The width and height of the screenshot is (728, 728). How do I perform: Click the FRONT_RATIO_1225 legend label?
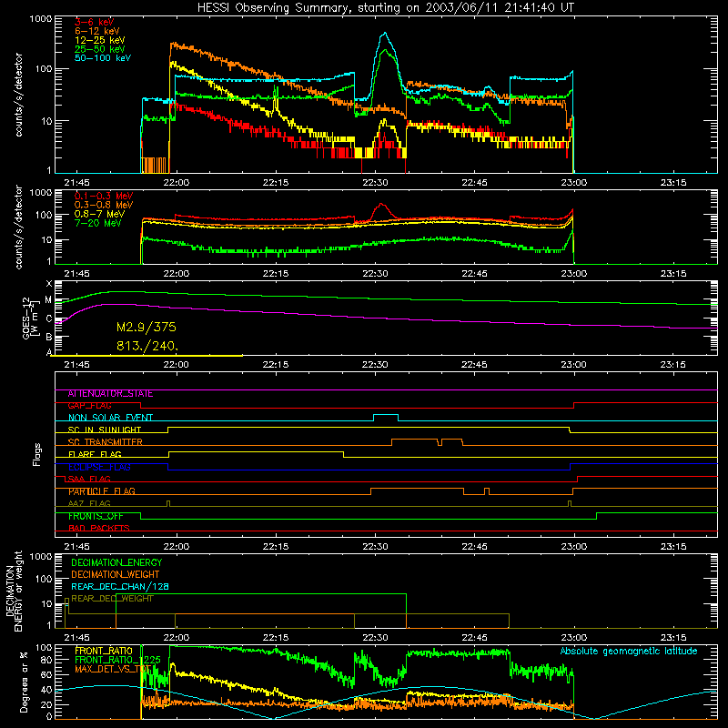pyautogui.click(x=117, y=660)
